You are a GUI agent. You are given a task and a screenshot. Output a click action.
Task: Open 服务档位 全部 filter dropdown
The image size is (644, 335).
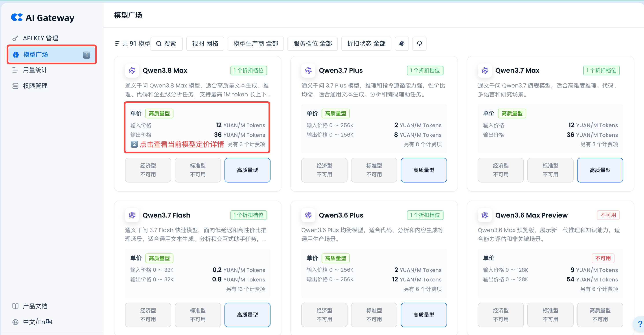313,44
